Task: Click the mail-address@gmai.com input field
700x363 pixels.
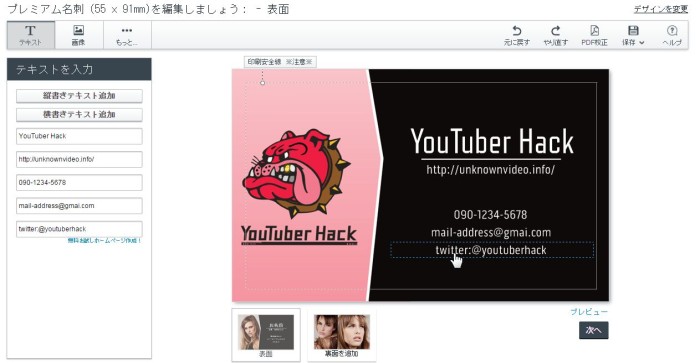Action: [79, 206]
